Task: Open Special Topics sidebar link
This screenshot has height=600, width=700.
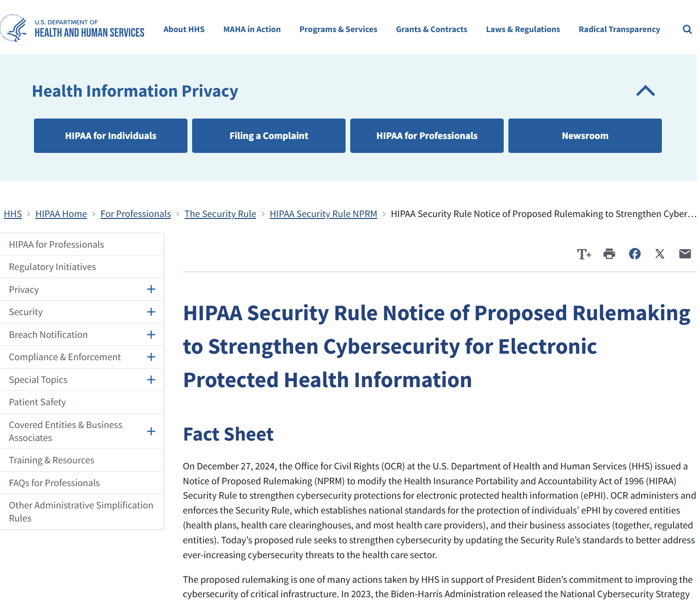Action: [x=38, y=380]
